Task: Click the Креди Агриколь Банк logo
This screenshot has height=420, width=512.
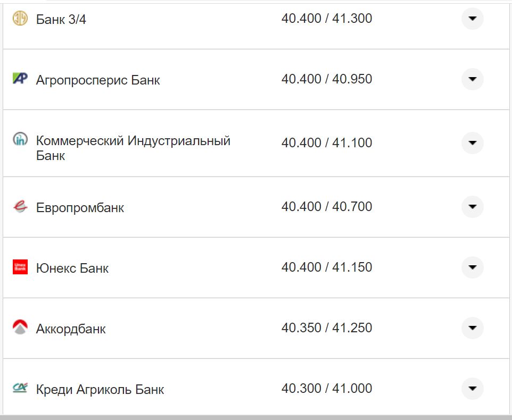Action: click(20, 389)
